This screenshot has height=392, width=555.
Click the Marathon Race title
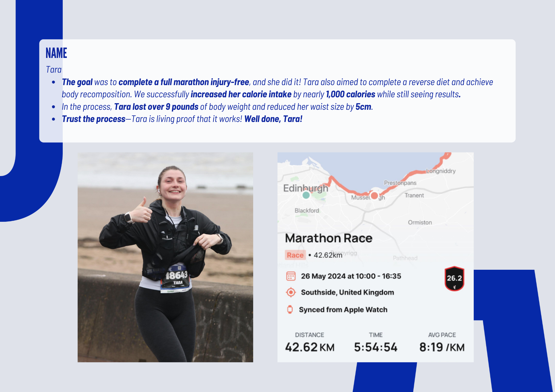pos(329,238)
